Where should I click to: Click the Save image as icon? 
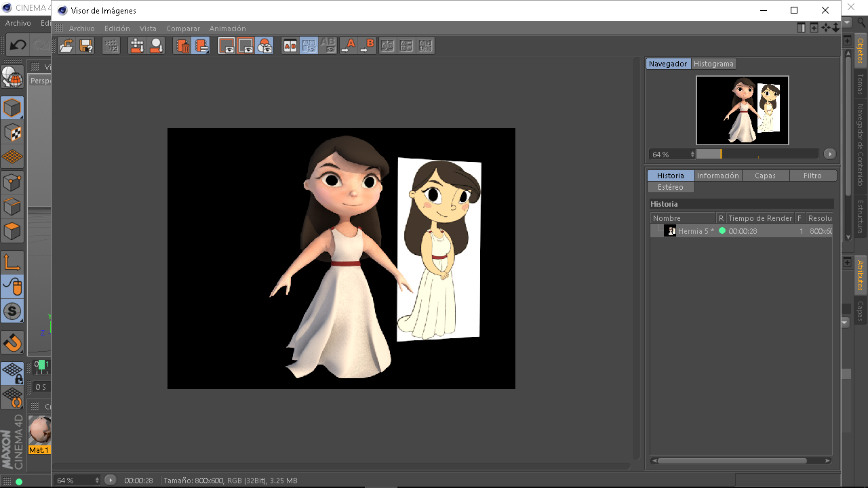coord(86,46)
